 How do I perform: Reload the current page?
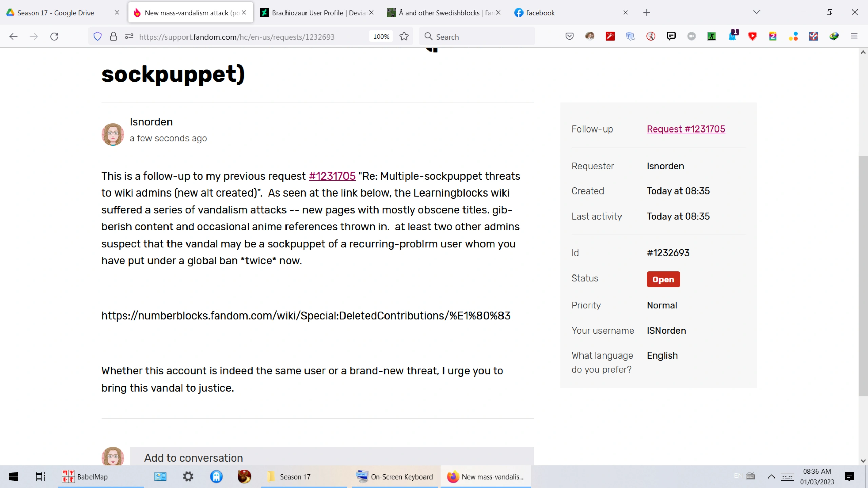(54, 36)
